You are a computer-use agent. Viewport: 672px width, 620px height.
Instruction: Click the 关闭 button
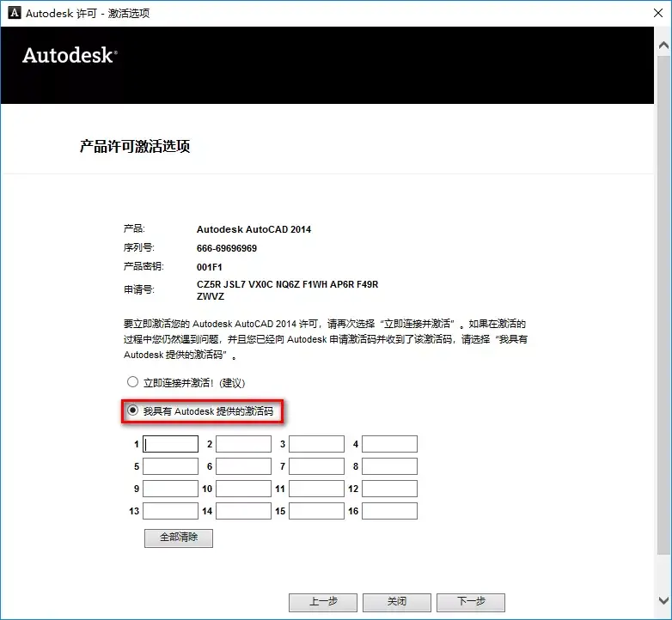[x=397, y=603]
